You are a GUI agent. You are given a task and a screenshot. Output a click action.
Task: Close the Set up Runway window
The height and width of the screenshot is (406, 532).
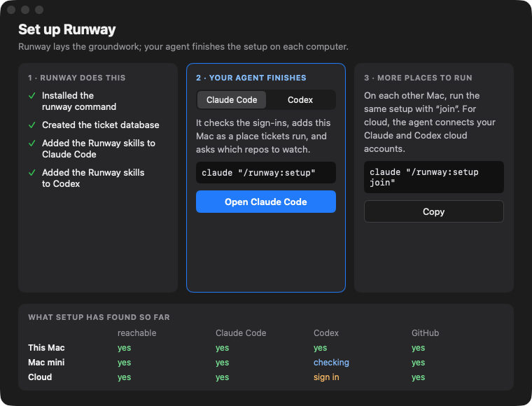pos(11,10)
